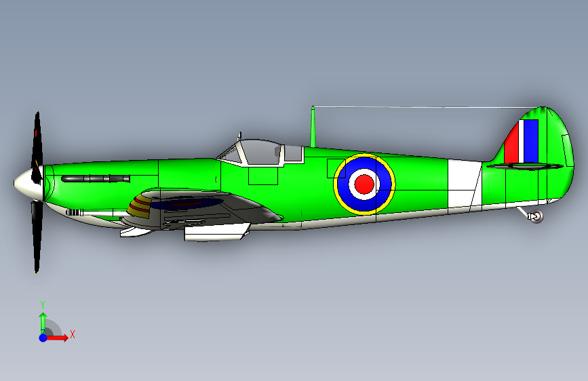The height and width of the screenshot is (381, 588).
Task: Click the blue stripe of the tail fin flash
Action: point(531,141)
